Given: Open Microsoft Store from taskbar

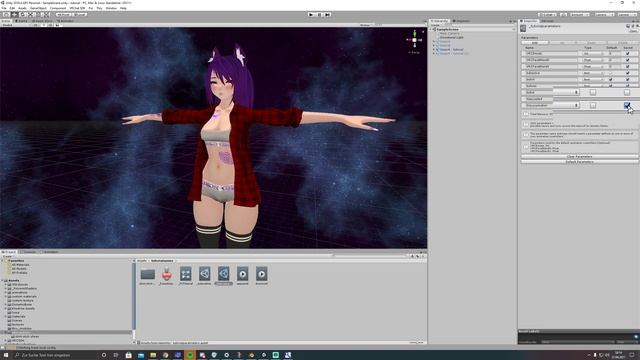Looking at the screenshot, I should [x=129, y=355].
